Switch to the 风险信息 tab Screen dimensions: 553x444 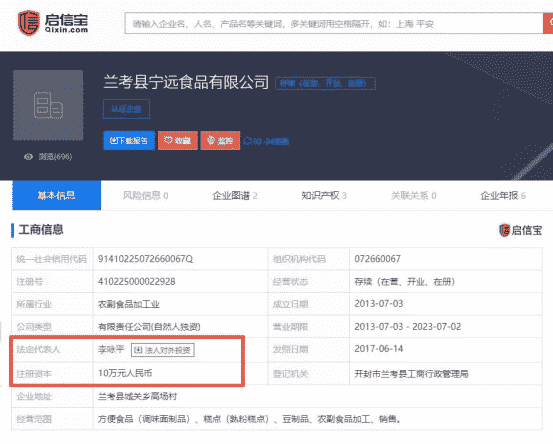pos(145,195)
